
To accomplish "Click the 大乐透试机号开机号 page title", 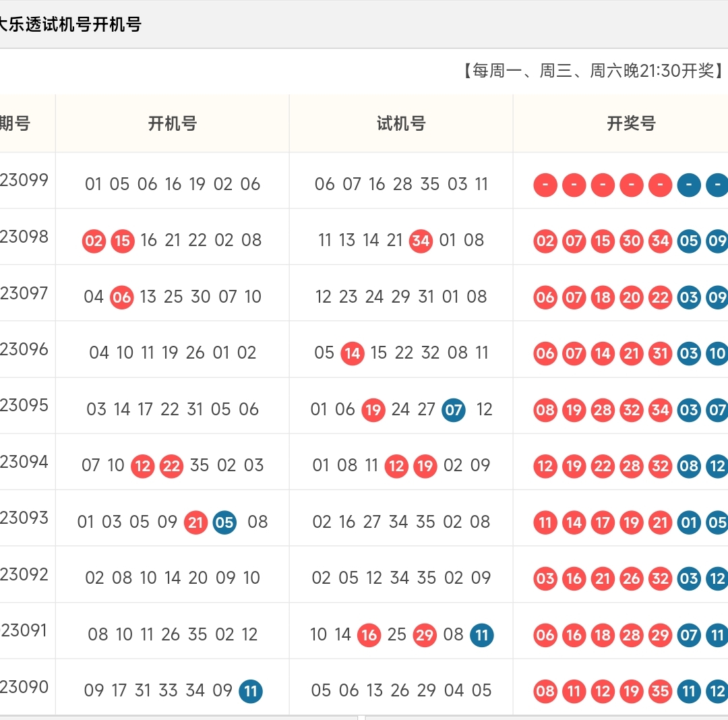I will [x=69, y=24].
